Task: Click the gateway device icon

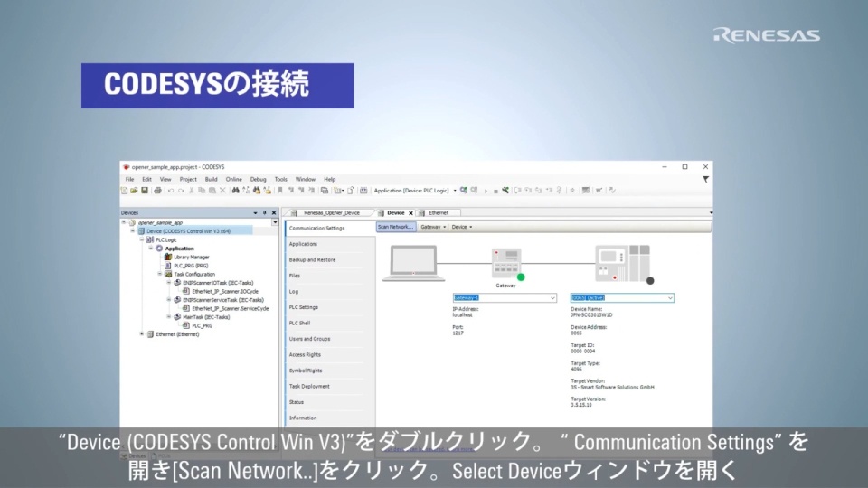Action: pos(507,263)
